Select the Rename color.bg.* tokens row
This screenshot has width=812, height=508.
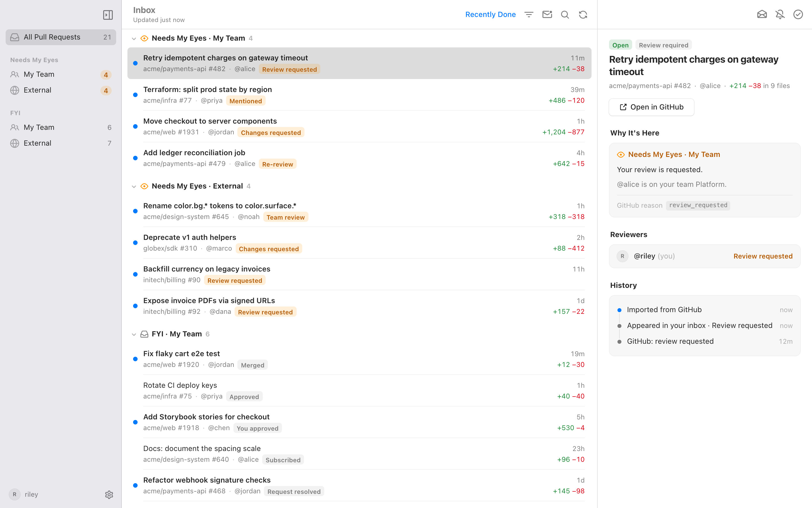pyautogui.click(x=359, y=211)
